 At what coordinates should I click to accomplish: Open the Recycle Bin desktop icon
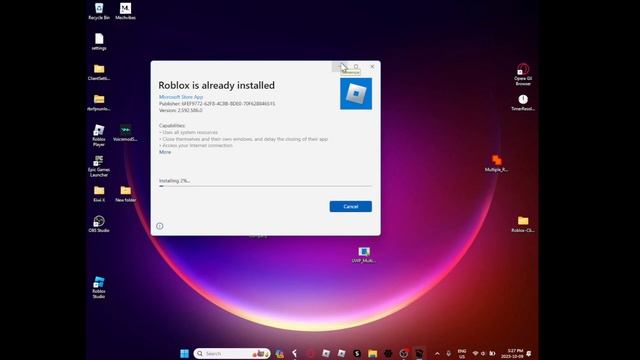click(x=99, y=11)
